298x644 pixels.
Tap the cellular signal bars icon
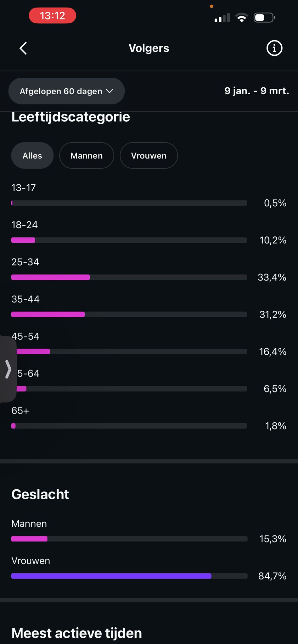[222, 18]
